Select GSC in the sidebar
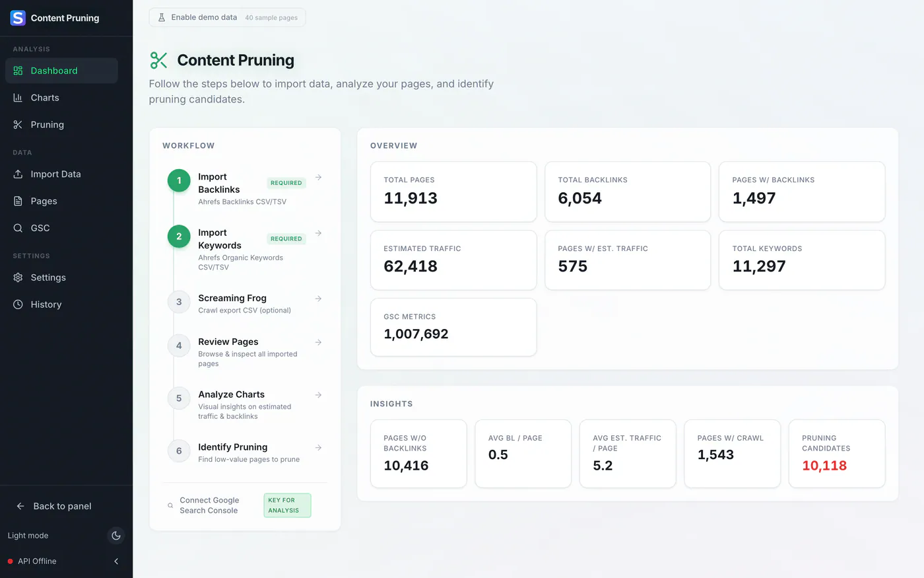Screen dimensions: 924x578 click(61, 228)
